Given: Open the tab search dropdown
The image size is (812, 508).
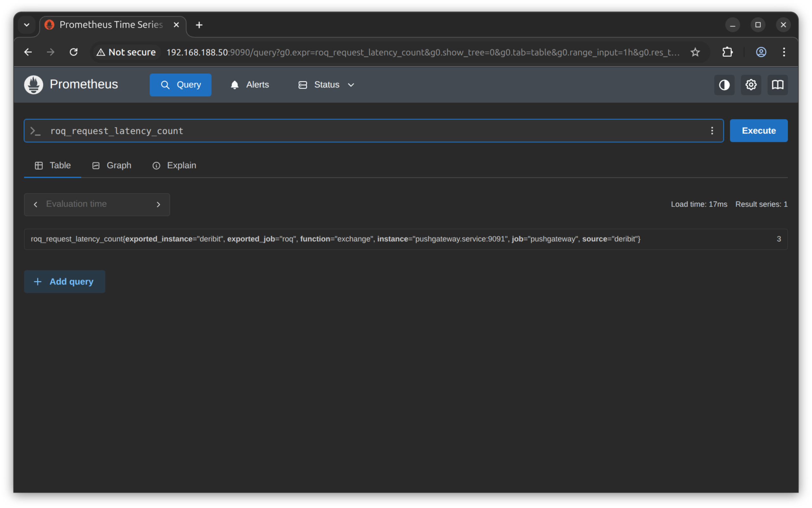Looking at the screenshot, I should pos(27,25).
